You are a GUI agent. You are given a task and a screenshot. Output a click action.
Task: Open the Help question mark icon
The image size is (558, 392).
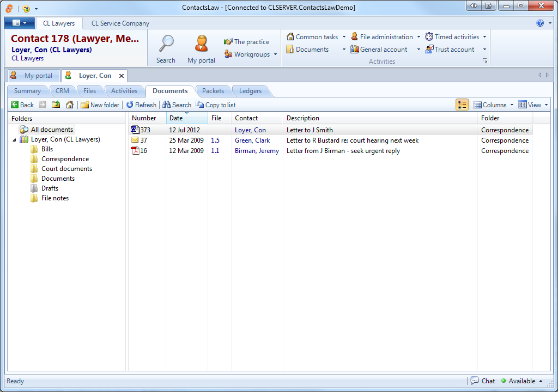tap(540, 23)
